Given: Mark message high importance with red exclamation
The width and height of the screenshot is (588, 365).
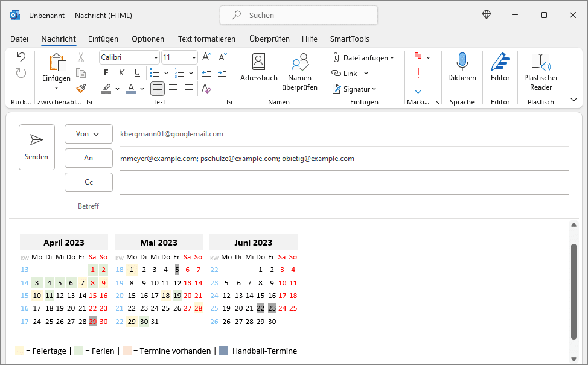Looking at the screenshot, I should pyautogui.click(x=418, y=73).
